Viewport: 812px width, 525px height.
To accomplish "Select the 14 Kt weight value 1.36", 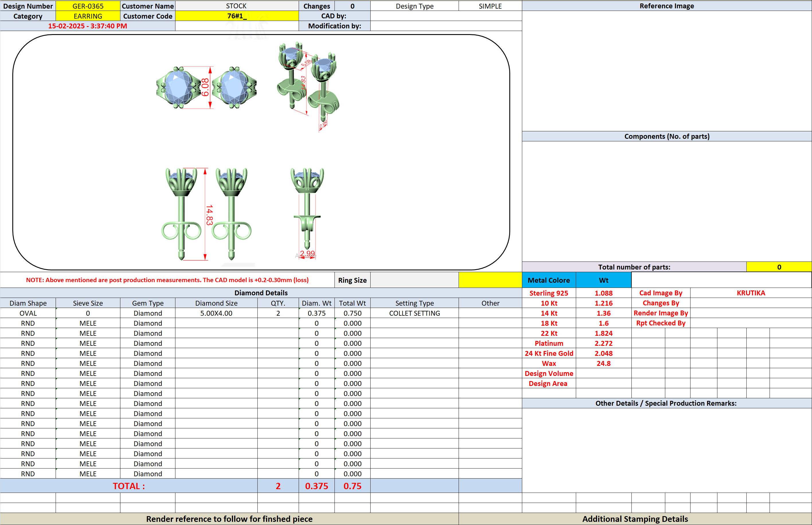I will click(x=603, y=313).
